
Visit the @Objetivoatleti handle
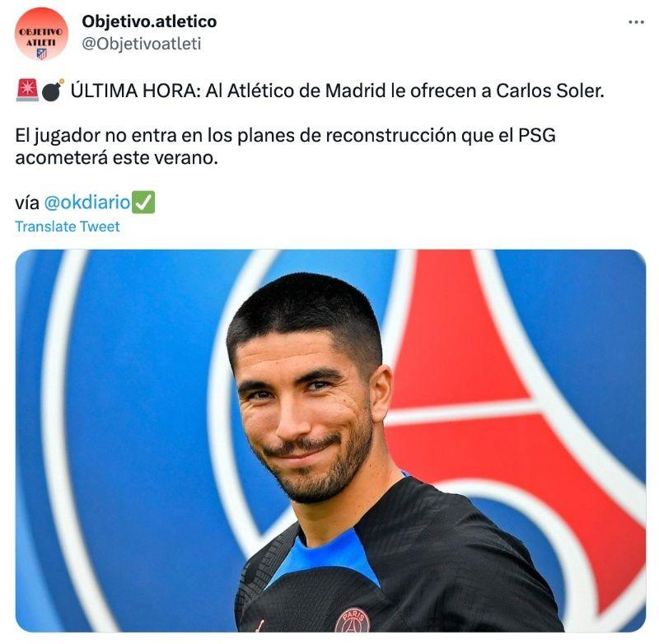[142, 44]
